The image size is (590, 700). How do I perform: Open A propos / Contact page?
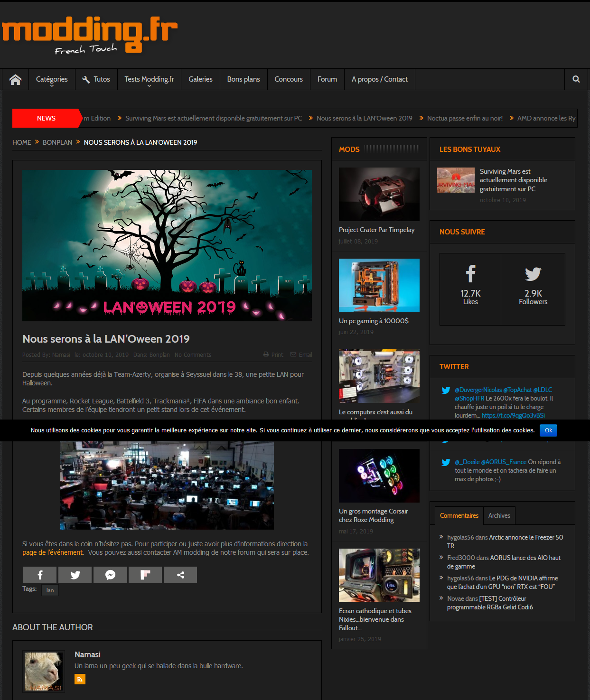click(x=380, y=79)
